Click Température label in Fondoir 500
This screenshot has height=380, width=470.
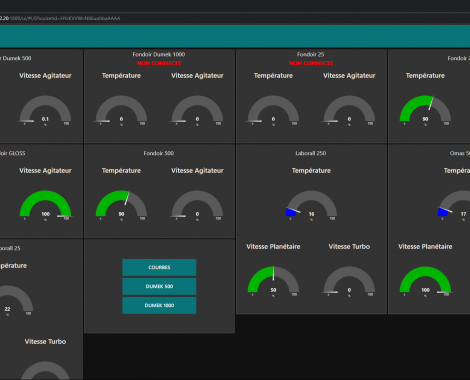(121, 171)
